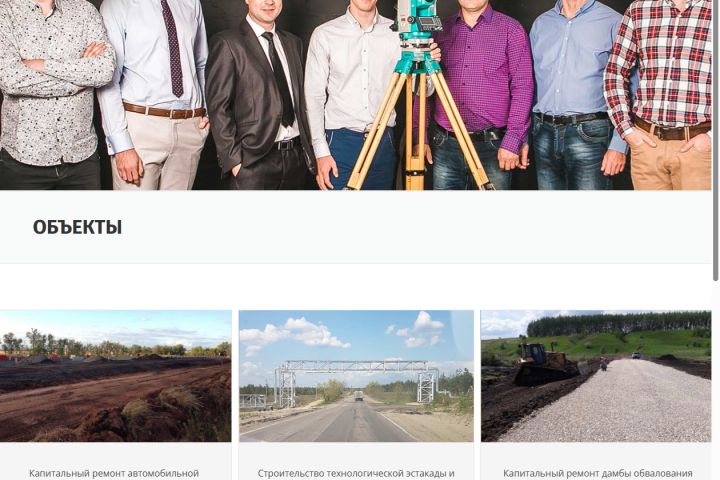
Task: Click the yellow tripod legs
Action: pyautogui.click(x=417, y=129)
